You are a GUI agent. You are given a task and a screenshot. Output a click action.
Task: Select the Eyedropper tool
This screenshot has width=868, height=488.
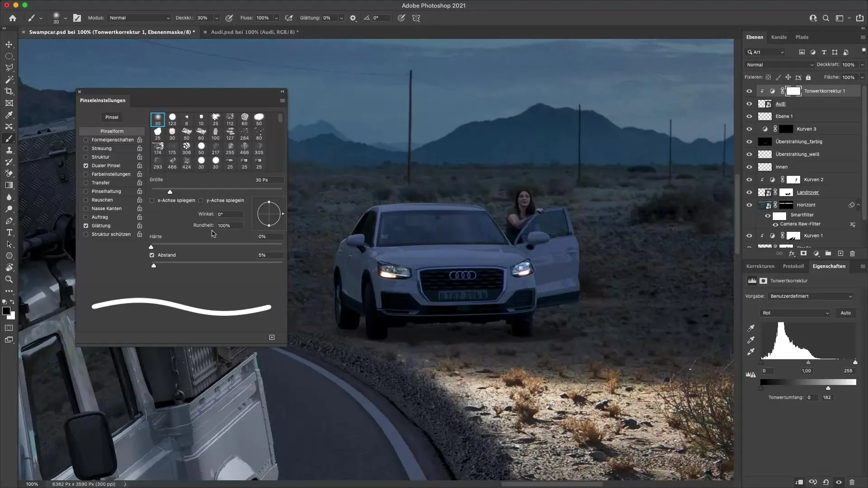tap(9, 115)
